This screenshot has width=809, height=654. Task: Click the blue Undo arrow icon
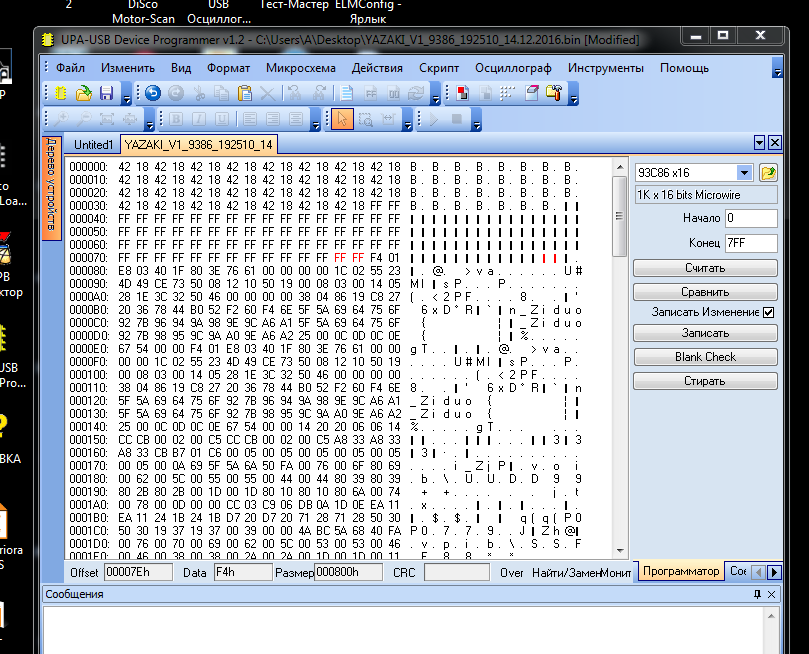pyautogui.click(x=153, y=94)
